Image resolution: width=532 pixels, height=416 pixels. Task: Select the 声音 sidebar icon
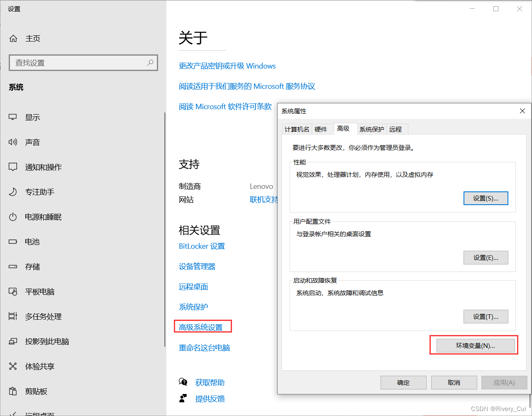pos(13,142)
